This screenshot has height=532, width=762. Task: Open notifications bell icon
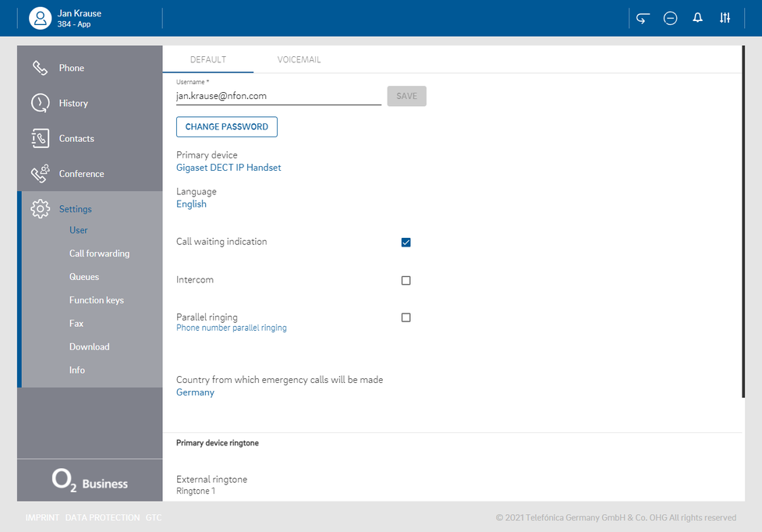pos(697,18)
